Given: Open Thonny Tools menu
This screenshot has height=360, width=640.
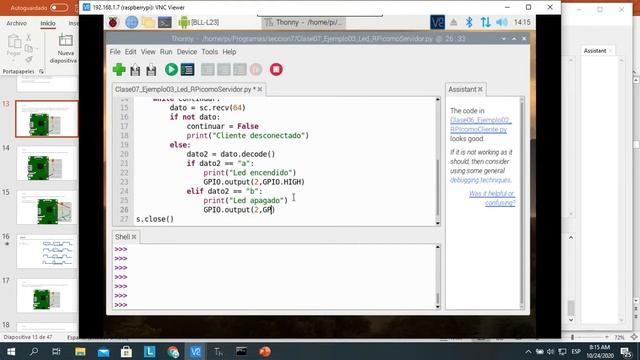Looking at the screenshot, I should (209, 52).
